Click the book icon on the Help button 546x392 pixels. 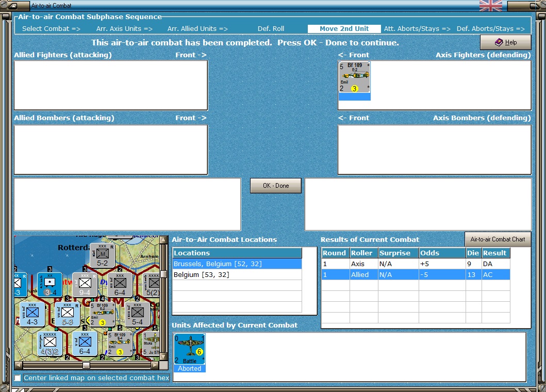[x=499, y=42]
